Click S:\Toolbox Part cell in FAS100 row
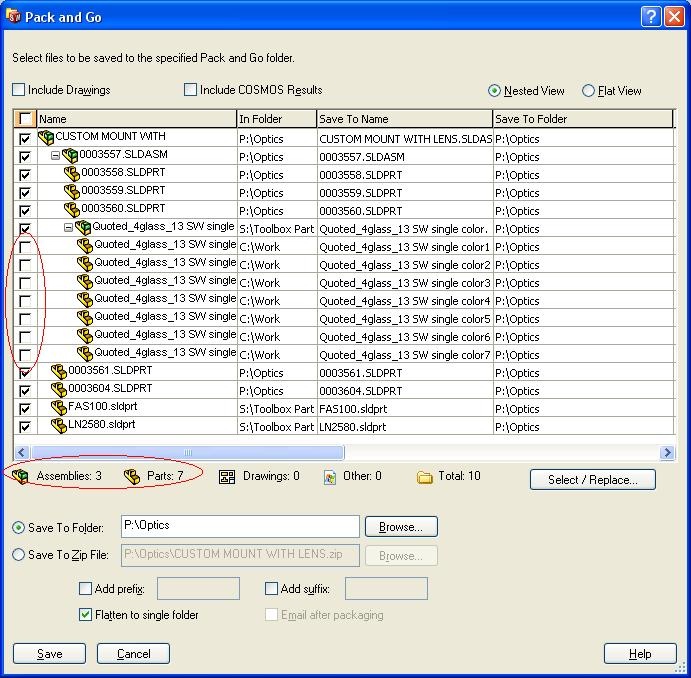 277,409
